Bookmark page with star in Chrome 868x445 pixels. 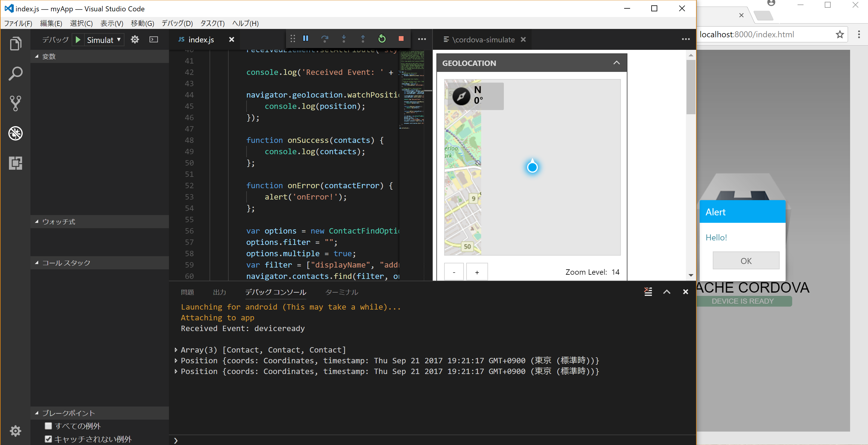coord(840,34)
